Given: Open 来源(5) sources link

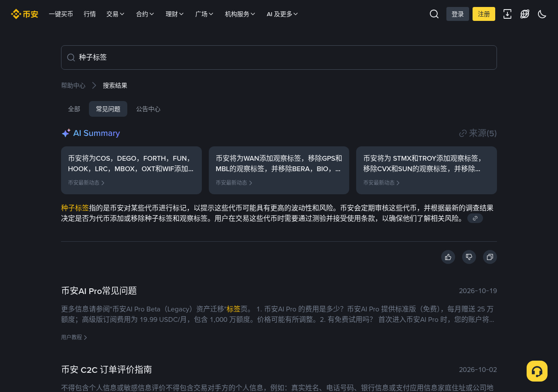Looking at the screenshot, I should [x=478, y=133].
